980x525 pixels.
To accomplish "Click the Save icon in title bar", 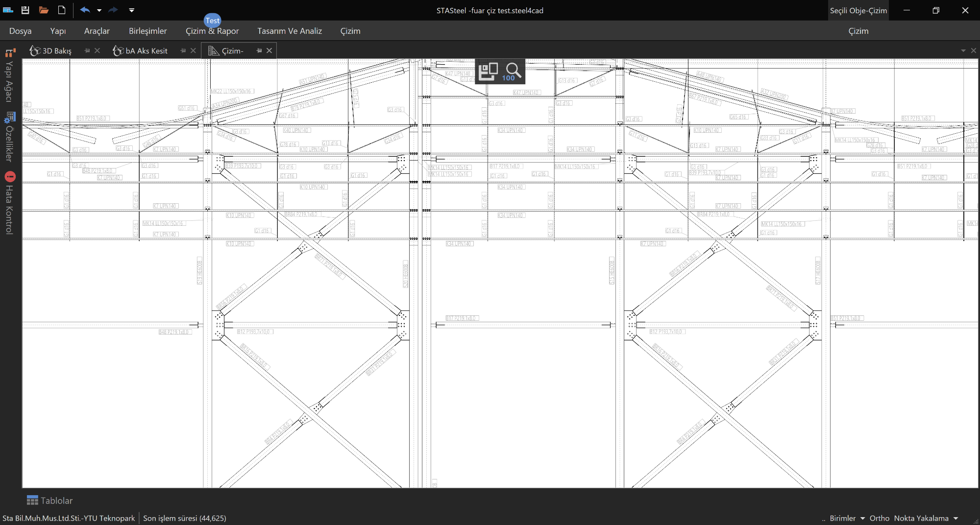I will 25,10.
